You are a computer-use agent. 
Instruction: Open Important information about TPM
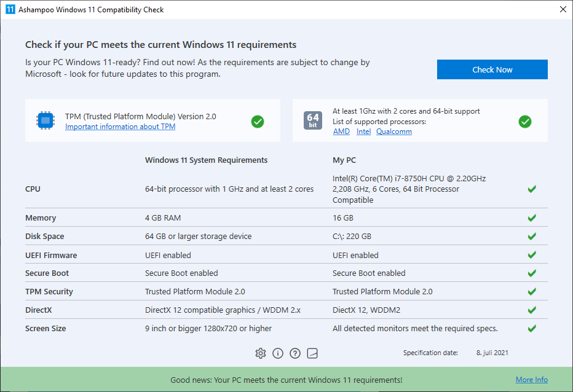[120, 126]
